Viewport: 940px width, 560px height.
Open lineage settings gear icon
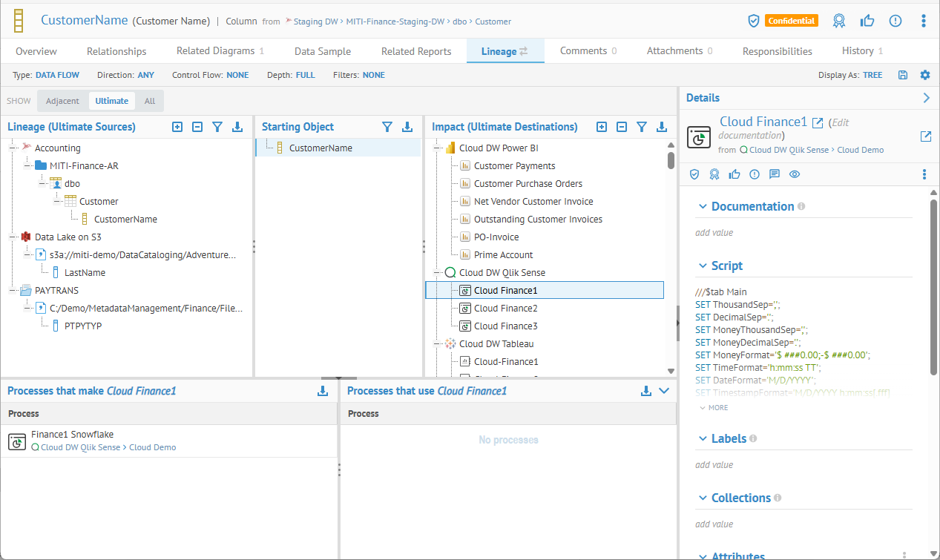[x=924, y=75]
